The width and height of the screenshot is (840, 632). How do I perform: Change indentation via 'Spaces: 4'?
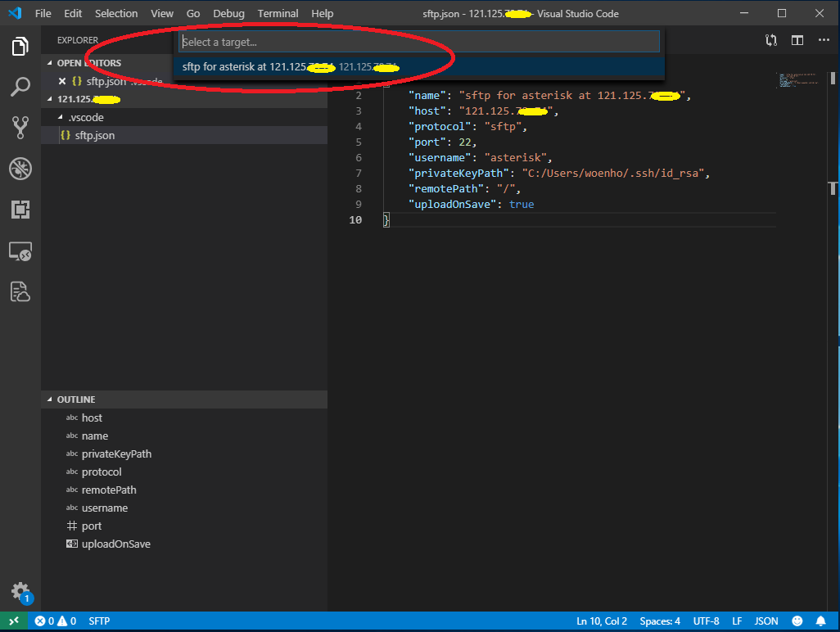pos(660,621)
